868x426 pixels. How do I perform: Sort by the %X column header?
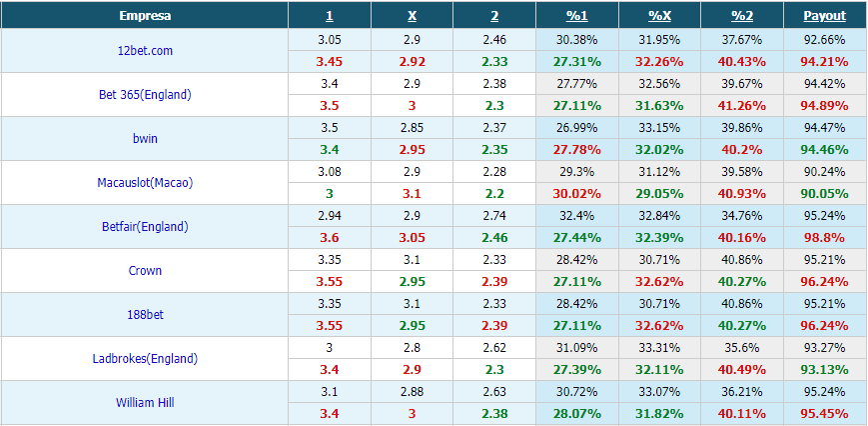(660, 16)
